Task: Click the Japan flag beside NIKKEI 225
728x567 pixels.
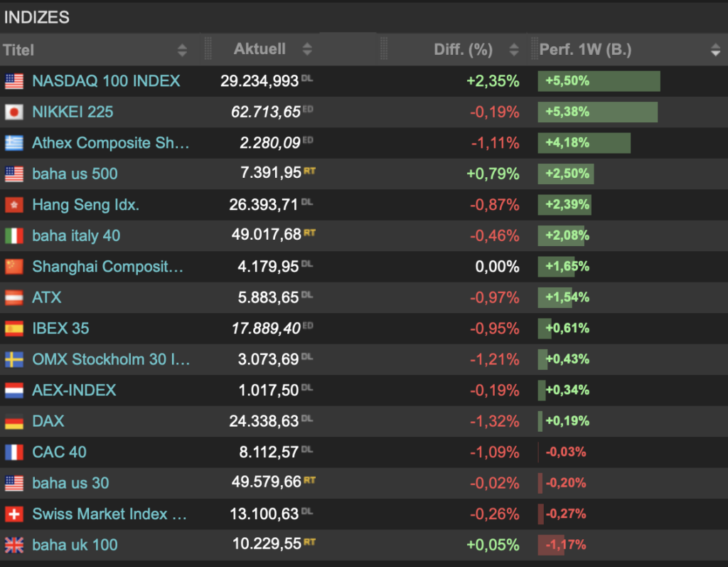Action: click(14, 112)
